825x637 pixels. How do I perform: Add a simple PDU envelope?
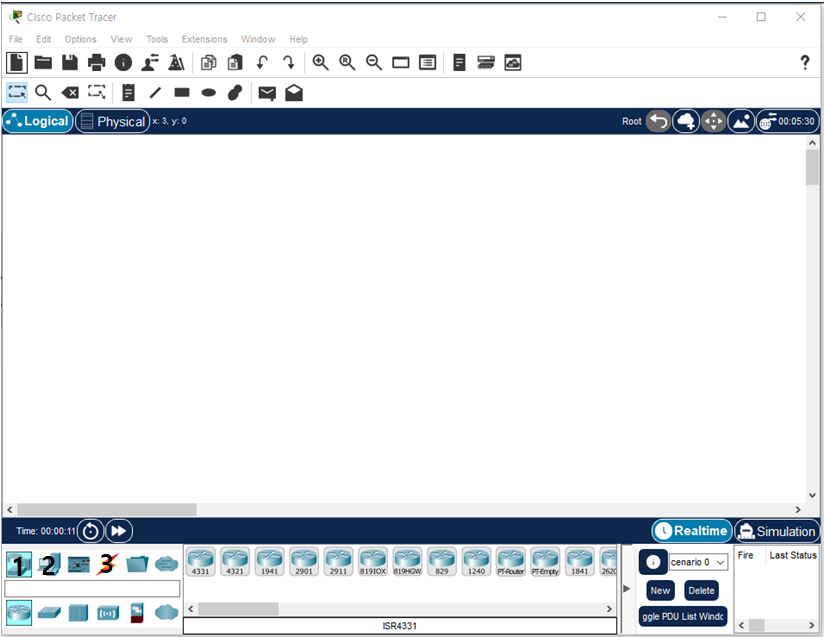point(267,93)
